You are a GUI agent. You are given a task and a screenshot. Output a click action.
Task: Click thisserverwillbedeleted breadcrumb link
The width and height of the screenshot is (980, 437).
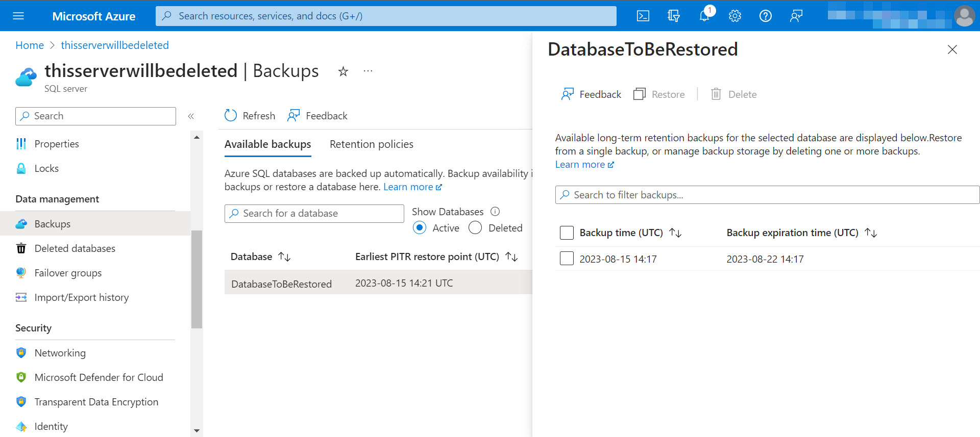coord(115,45)
